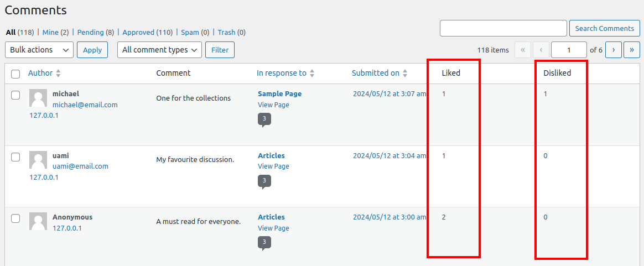The height and width of the screenshot is (266, 644).
Task: Click View Page in Anonymous row
Action: pos(273,228)
